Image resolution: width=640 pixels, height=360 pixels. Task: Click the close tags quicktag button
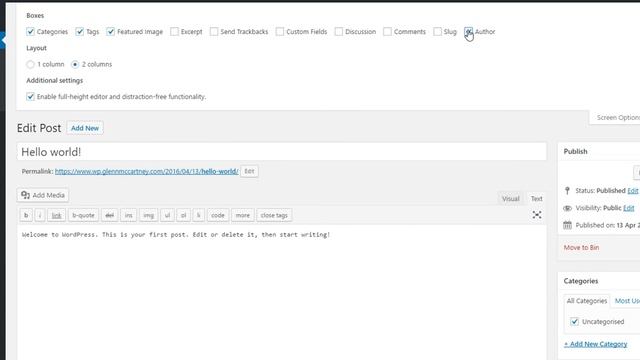274,215
